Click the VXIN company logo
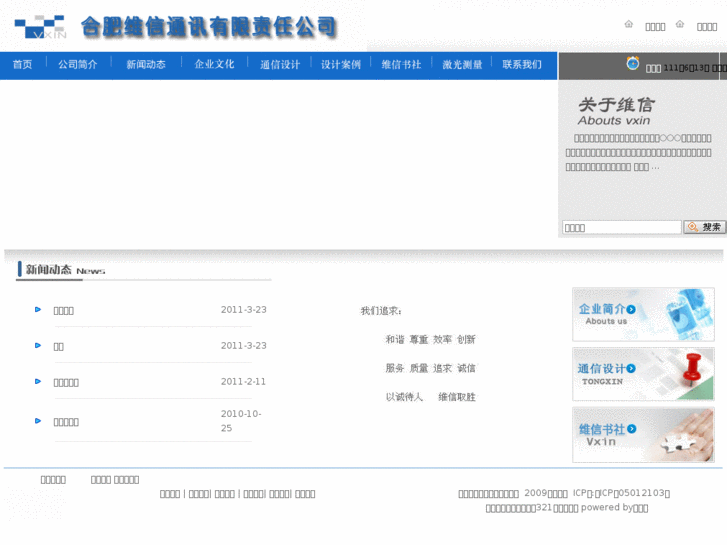 pos(40,27)
